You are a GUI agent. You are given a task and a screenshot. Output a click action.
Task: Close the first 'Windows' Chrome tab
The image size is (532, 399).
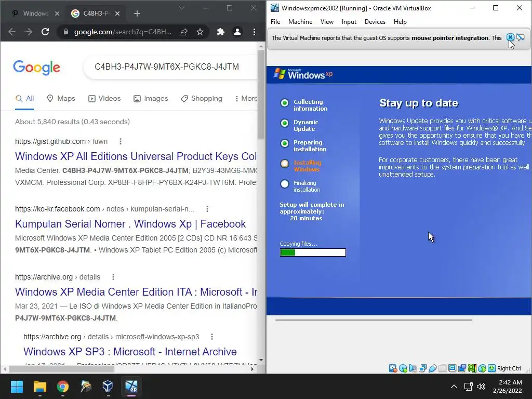[x=57, y=14]
